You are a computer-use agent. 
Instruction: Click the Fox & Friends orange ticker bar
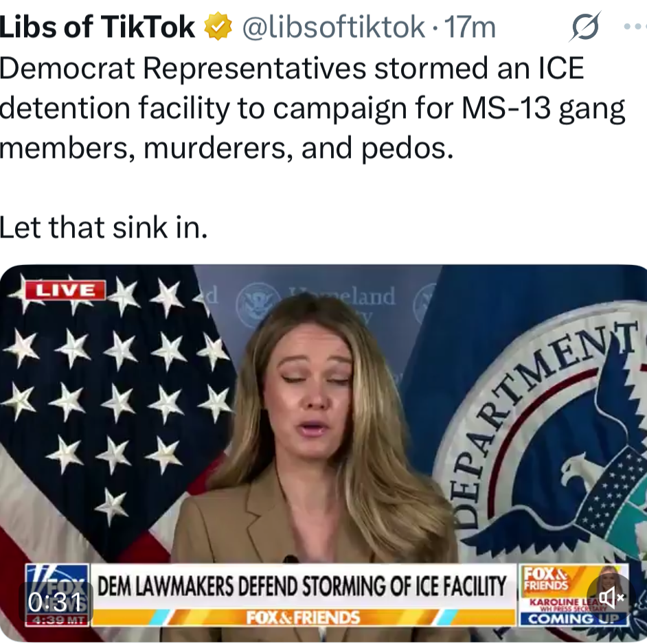(x=303, y=618)
